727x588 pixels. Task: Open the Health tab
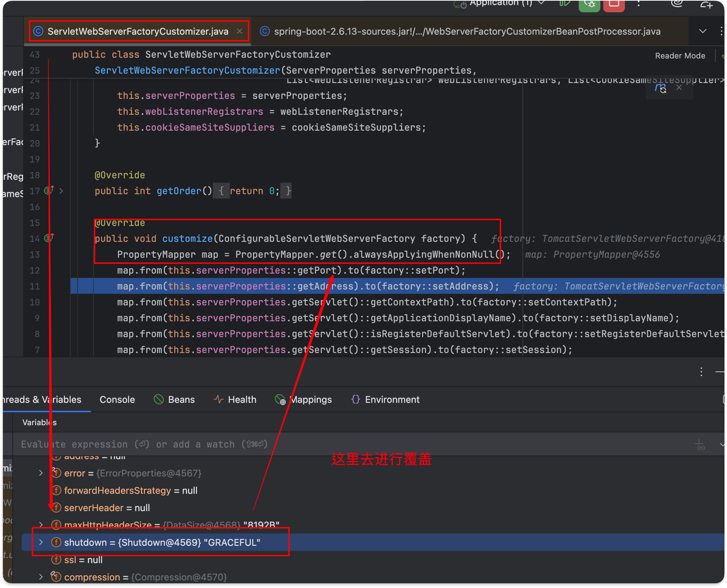[235, 400]
